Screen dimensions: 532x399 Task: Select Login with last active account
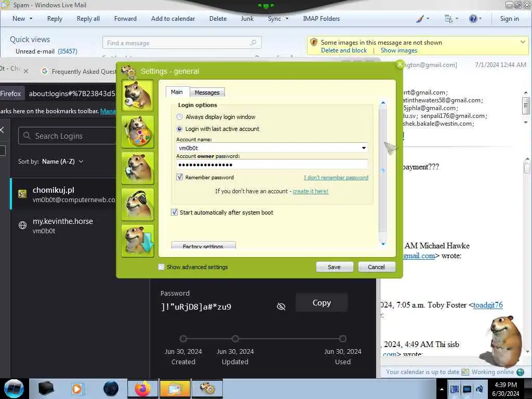179,129
